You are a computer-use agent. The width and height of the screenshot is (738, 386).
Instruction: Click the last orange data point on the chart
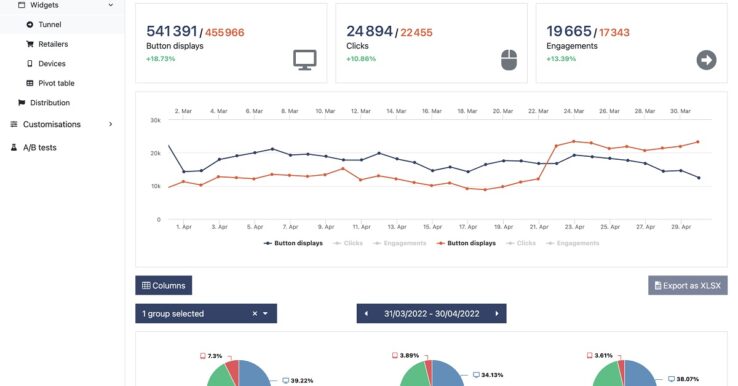coord(698,142)
